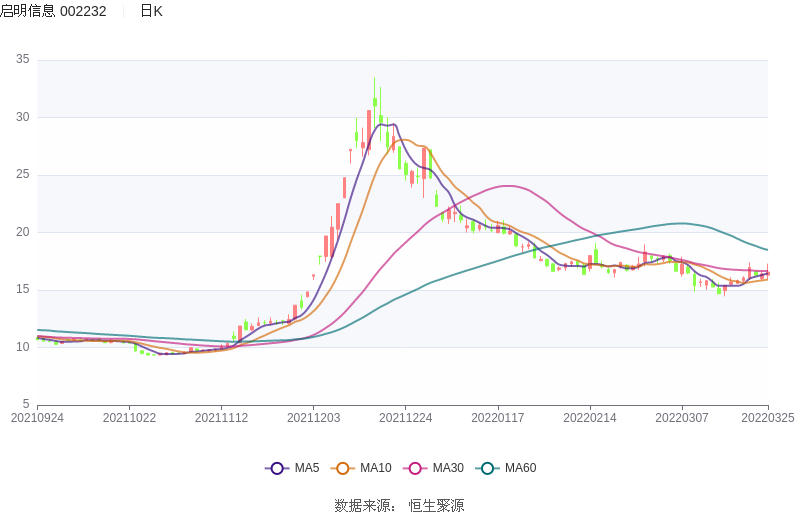800x517 pixels.
Task: Hide the MA60 line using its legend text
Action: click(x=520, y=468)
